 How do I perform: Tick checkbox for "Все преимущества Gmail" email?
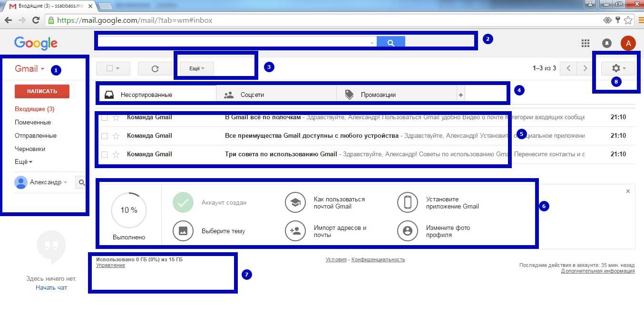click(105, 136)
